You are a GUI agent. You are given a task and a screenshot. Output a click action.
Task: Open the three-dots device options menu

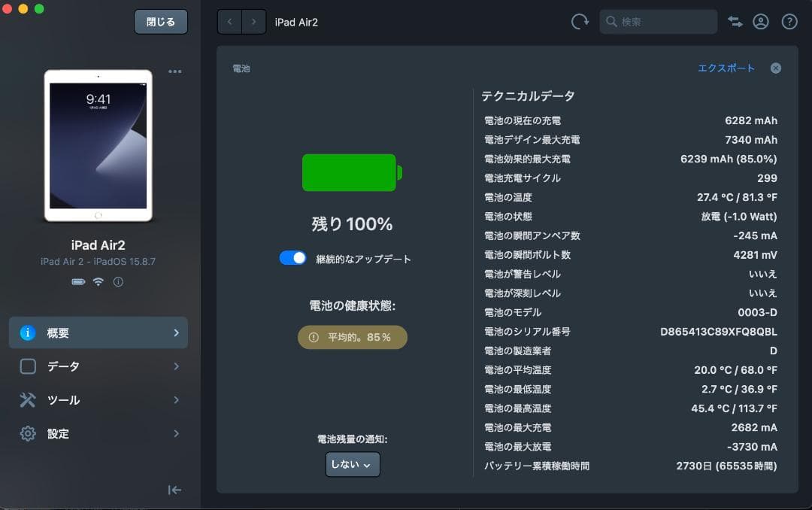[175, 71]
